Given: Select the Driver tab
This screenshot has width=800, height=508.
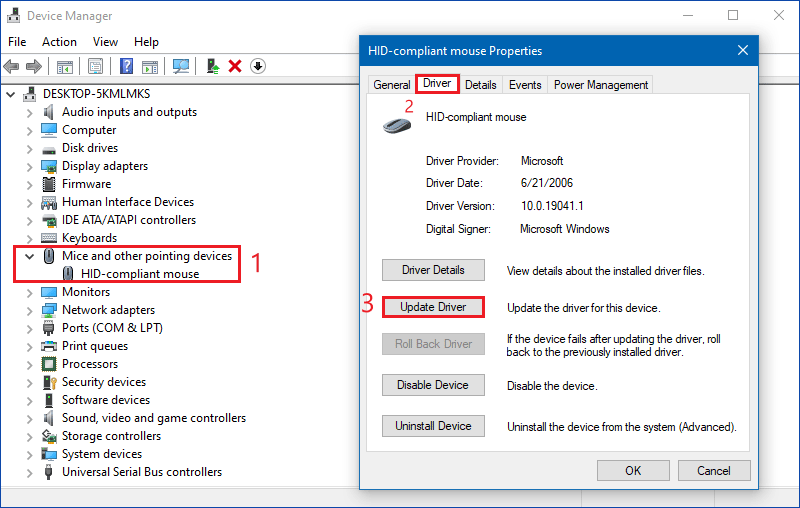Looking at the screenshot, I should (437, 84).
